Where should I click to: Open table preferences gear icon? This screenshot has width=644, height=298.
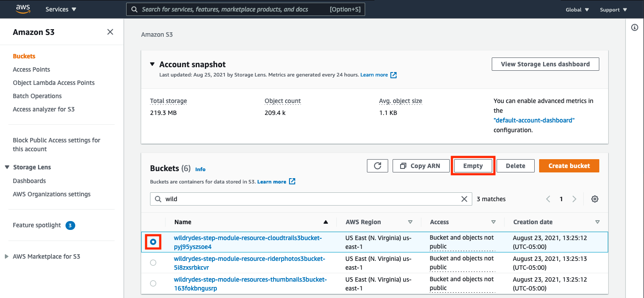(595, 199)
